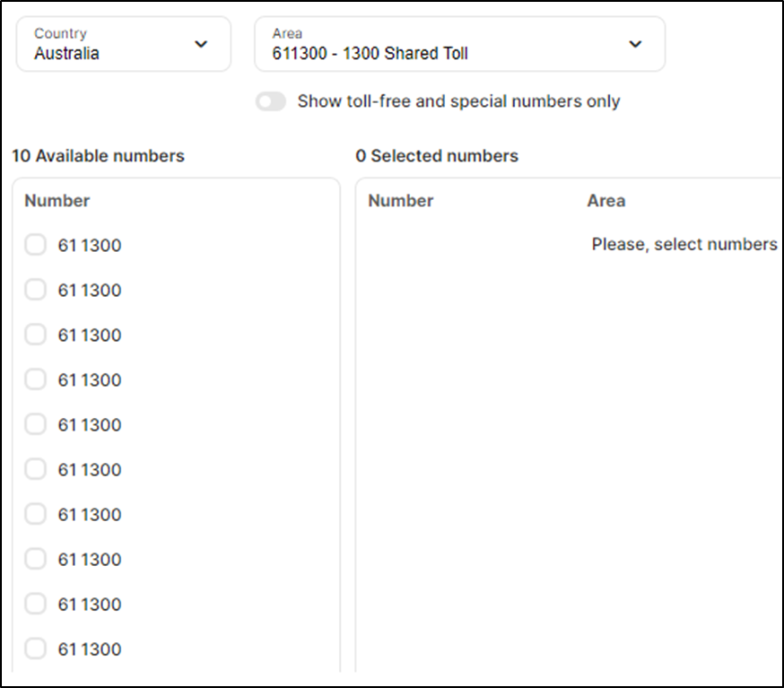The image size is (784, 688).
Task: Enable the toll-free and special numbers toggle
Action: pyautogui.click(x=271, y=101)
